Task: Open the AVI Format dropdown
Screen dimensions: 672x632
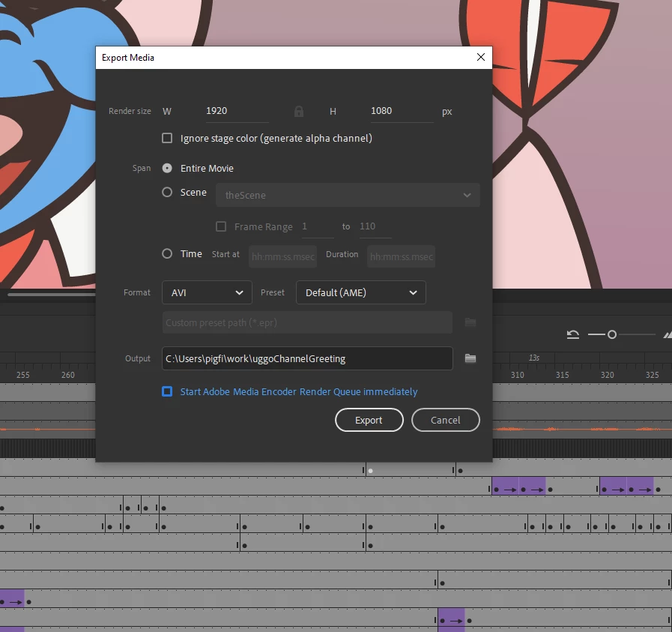Action: (x=207, y=292)
